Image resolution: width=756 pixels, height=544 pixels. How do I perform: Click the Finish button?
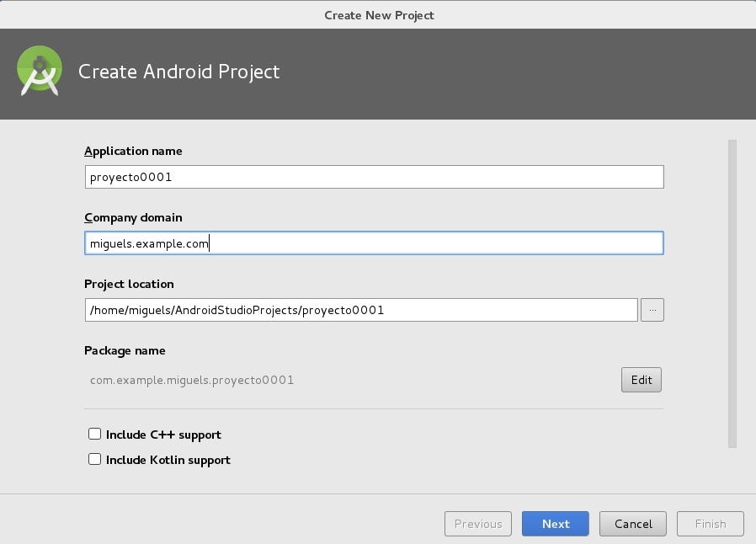(711, 524)
